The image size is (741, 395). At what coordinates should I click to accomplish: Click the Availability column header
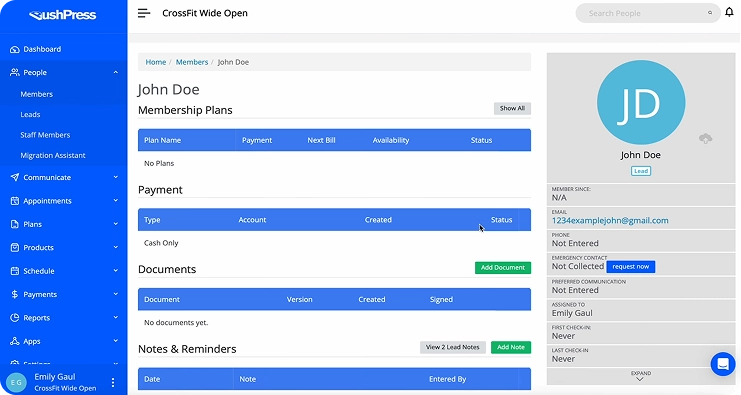point(391,140)
